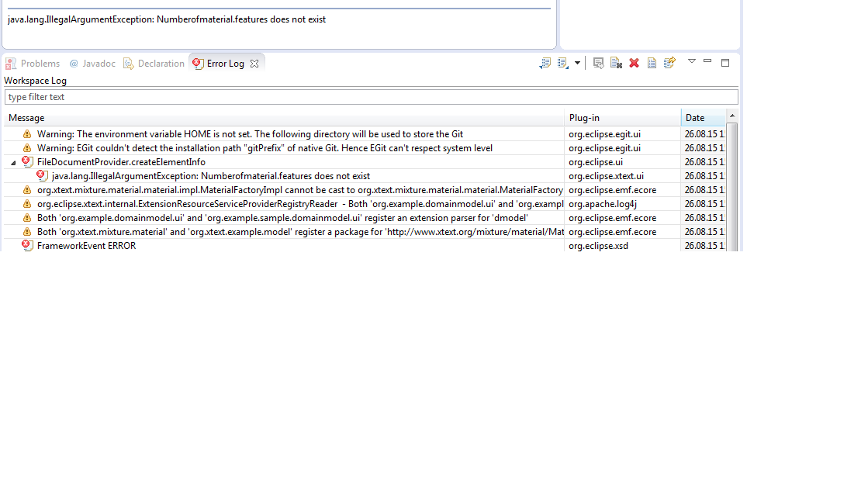Image resolution: width=868 pixels, height=484 pixels.
Task: Click the scrollbar up arrow in the log table
Action: (731, 116)
